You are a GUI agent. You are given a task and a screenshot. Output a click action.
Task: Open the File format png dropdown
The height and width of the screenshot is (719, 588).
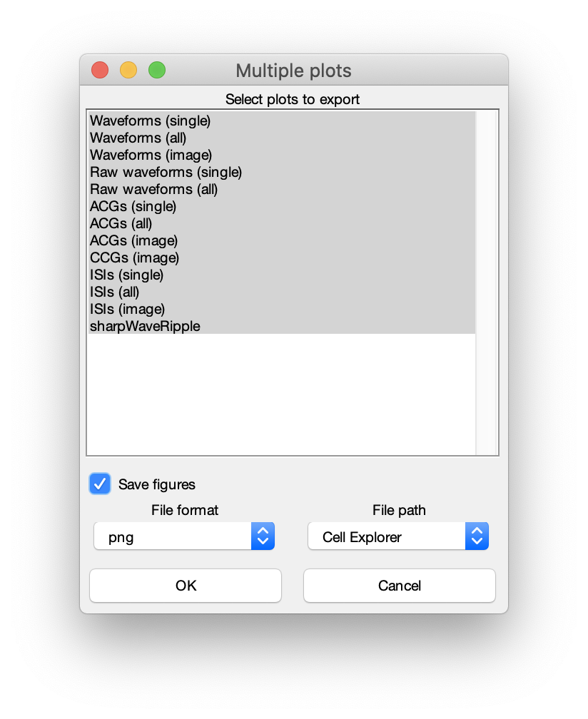[184, 536]
